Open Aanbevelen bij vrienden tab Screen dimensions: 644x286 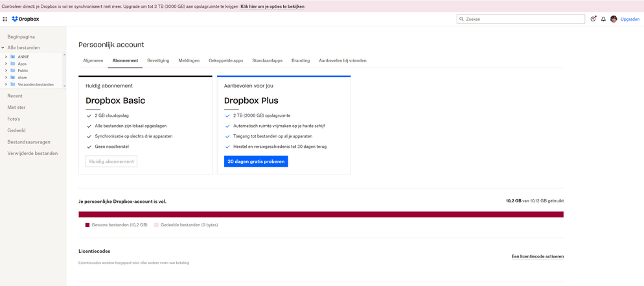[x=343, y=60]
